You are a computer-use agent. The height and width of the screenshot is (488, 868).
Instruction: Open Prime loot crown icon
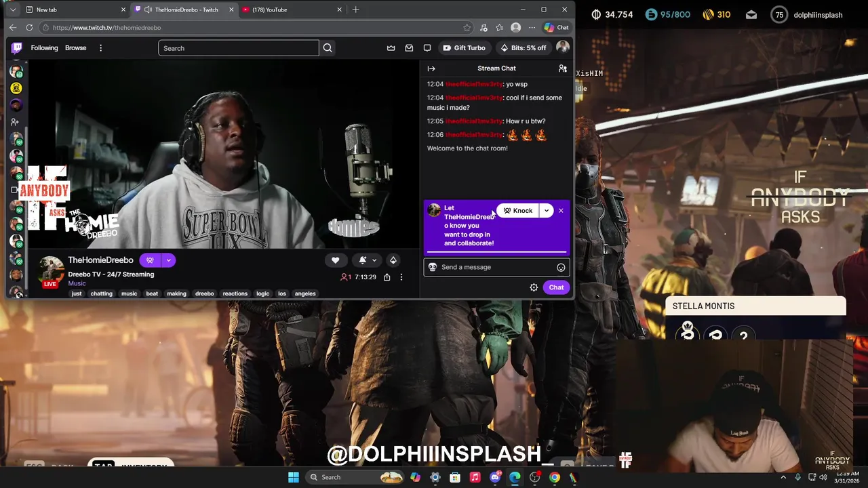[x=391, y=48]
